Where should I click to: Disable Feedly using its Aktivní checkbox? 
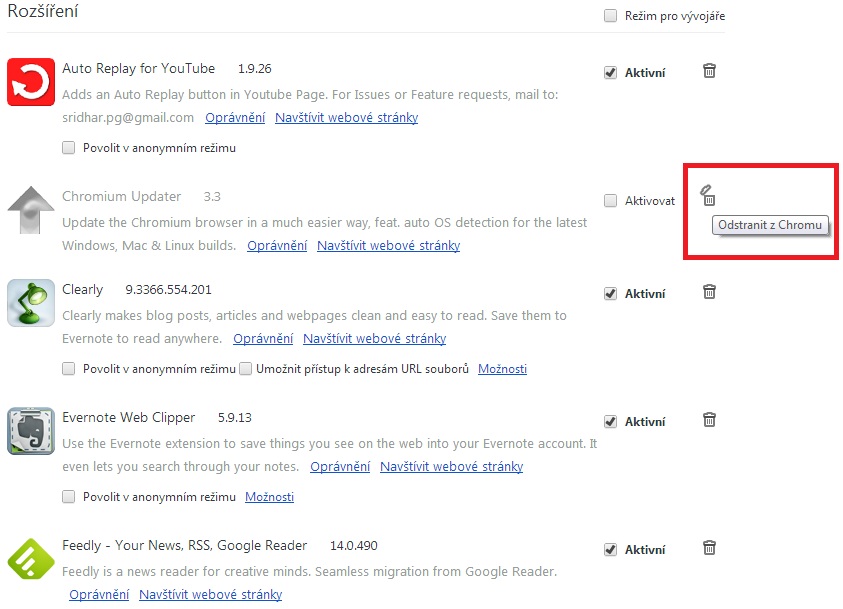[x=610, y=549]
